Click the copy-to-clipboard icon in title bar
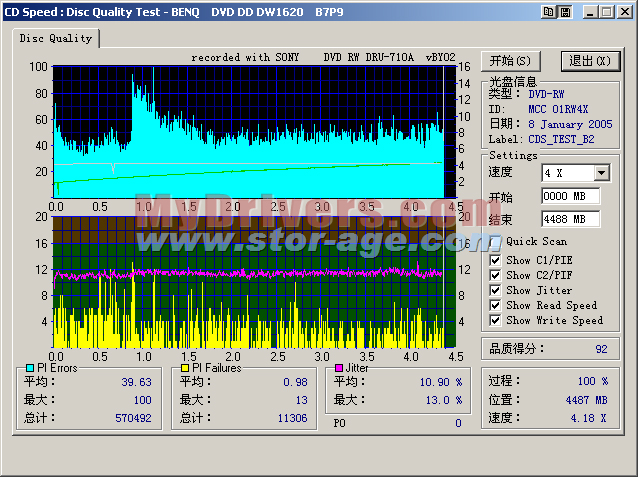The width and height of the screenshot is (638, 477). 547,11
